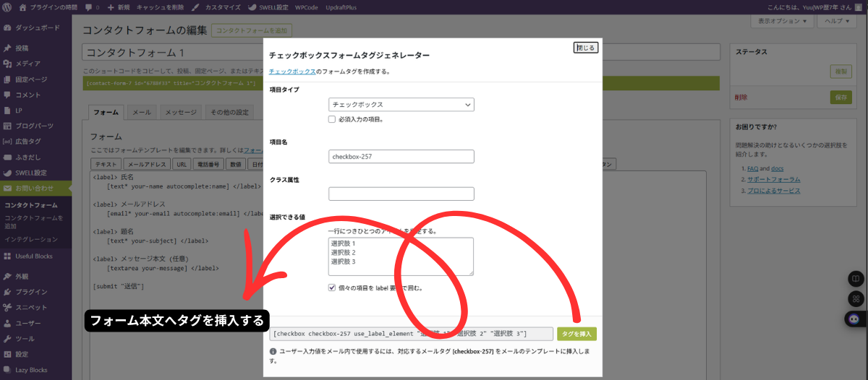
Task: Expand the field type dropdown
Action: pos(401,105)
